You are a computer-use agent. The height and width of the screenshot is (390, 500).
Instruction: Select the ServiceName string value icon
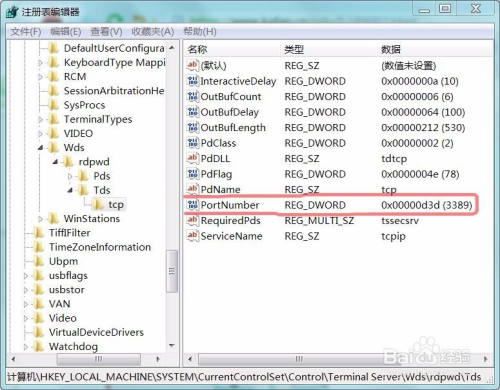pos(193,236)
